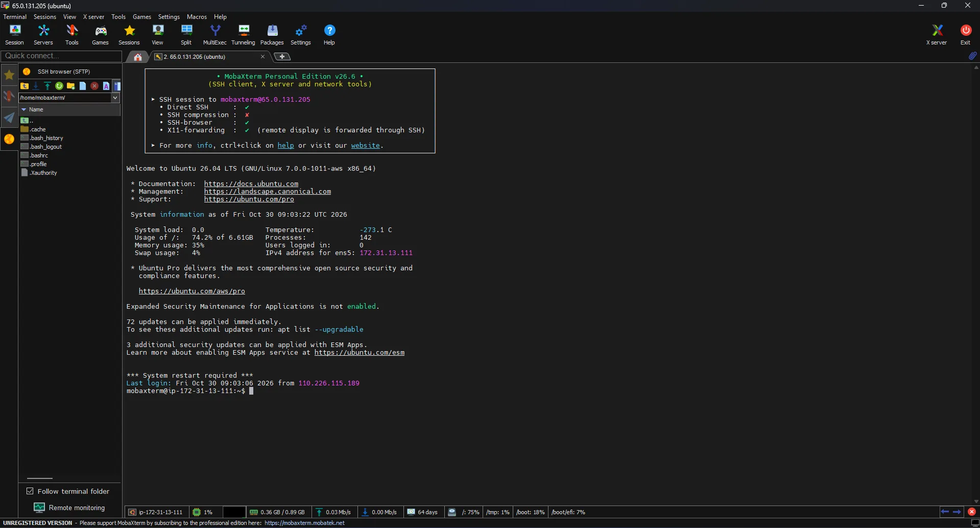Click the Quick connect input field
Screen dimensions: 980x528
[61, 56]
